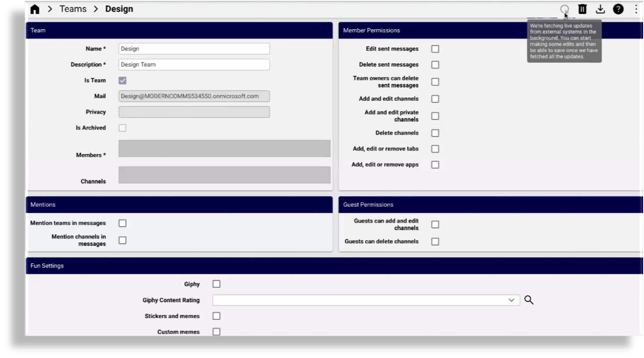Open the help question mark icon
Image resolution: width=644 pixels, height=358 pixels.
pos(618,9)
